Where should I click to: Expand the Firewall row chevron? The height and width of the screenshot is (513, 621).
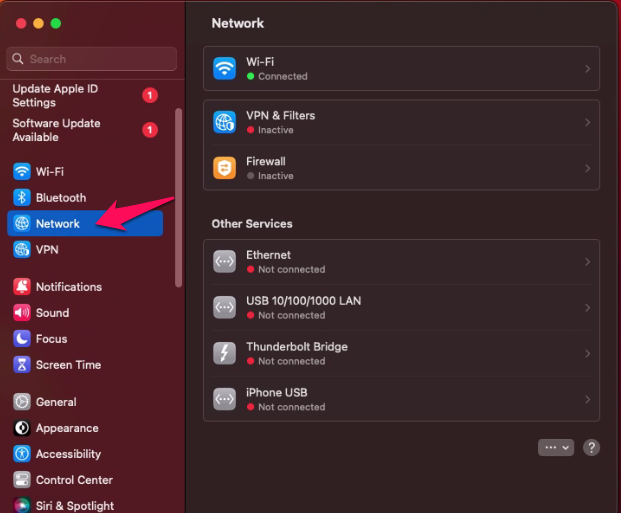pyautogui.click(x=587, y=168)
